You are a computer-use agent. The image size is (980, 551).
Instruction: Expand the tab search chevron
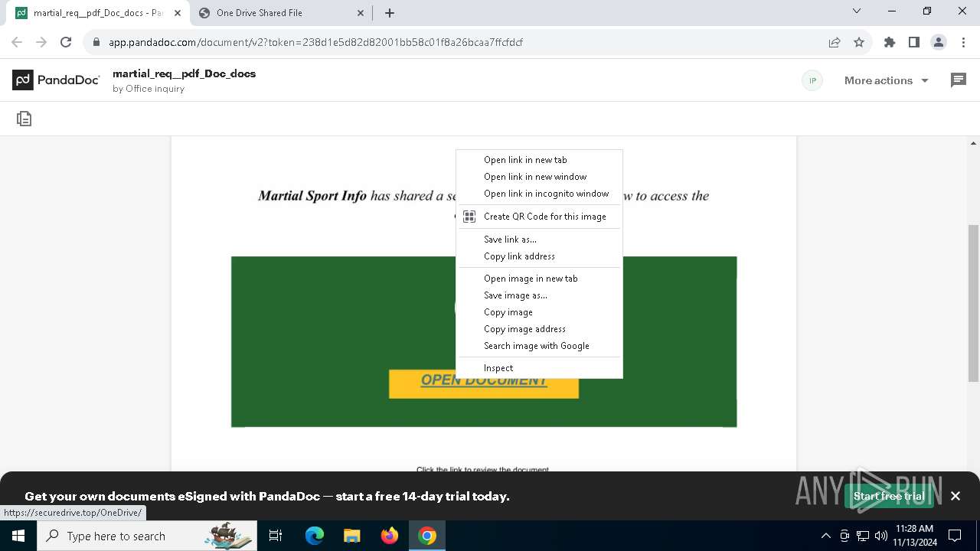click(x=856, y=11)
